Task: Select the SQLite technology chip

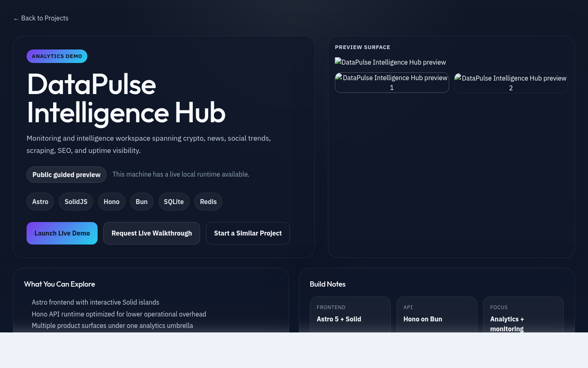Action: tap(174, 202)
